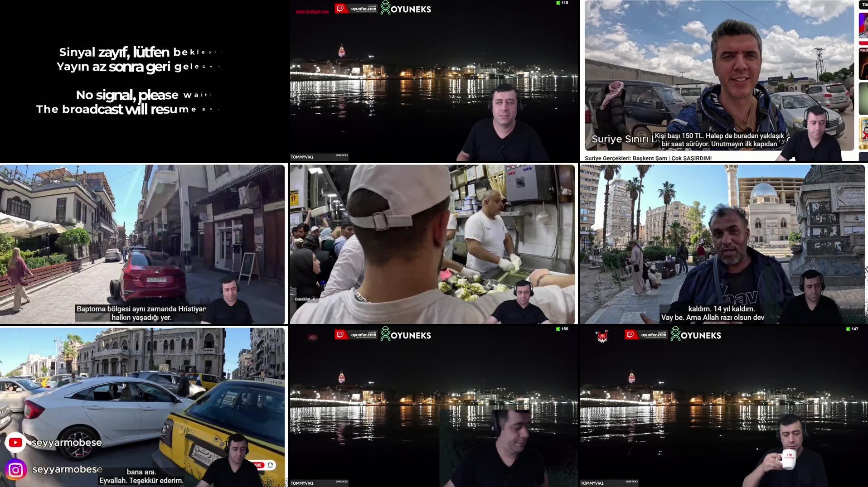Click the OYUNEKS logo in the 147-viewer frame

pyautogui.click(x=696, y=334)
